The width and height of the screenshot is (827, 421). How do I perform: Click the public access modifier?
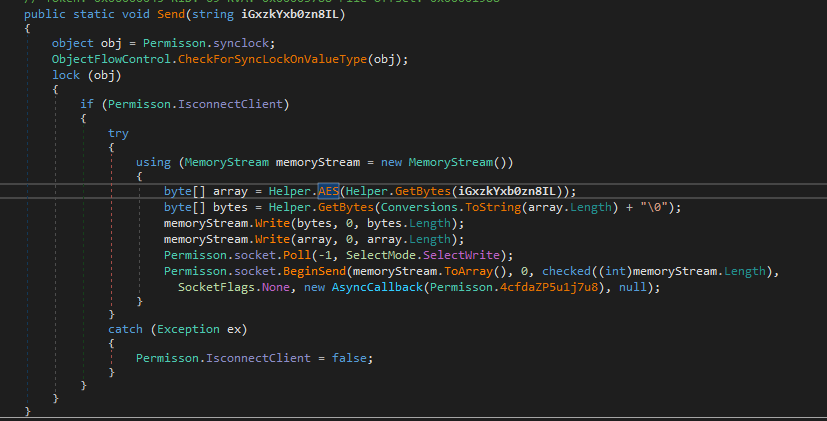tap(45, 14)
